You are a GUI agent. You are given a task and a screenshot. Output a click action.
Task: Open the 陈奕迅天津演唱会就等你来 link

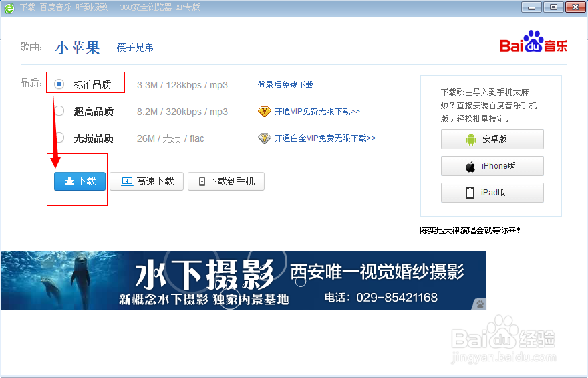pos(470,230)
